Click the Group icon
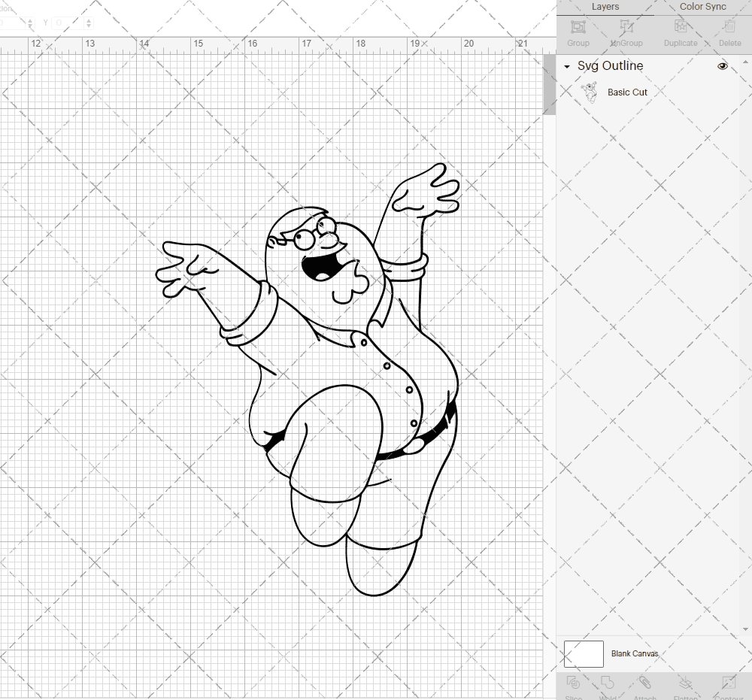752x700 pixels. [x=578, y=32]
